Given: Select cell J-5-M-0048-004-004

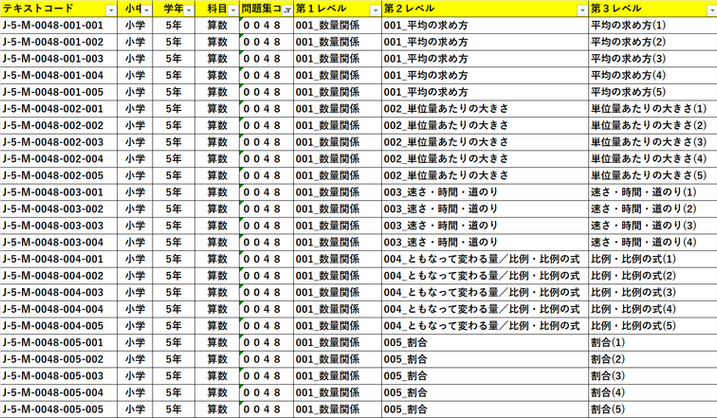Looking at the screenshot, I should coord(59,309).
